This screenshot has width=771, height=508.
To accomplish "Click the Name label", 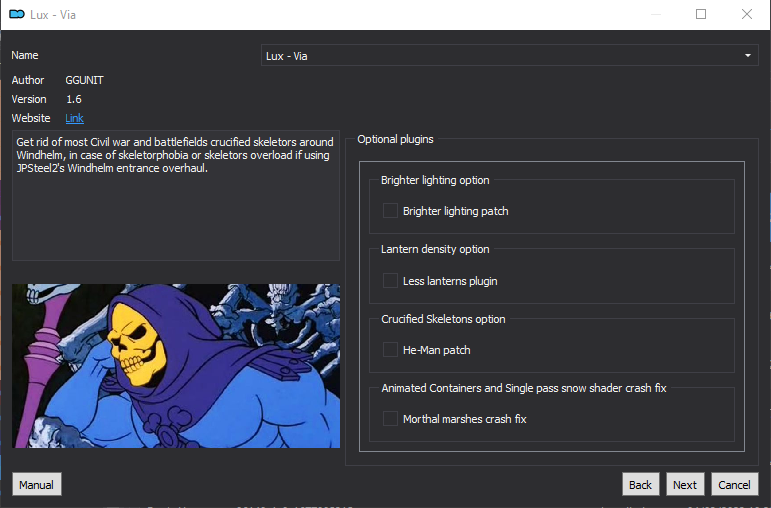I will click(x=25, y=55).
